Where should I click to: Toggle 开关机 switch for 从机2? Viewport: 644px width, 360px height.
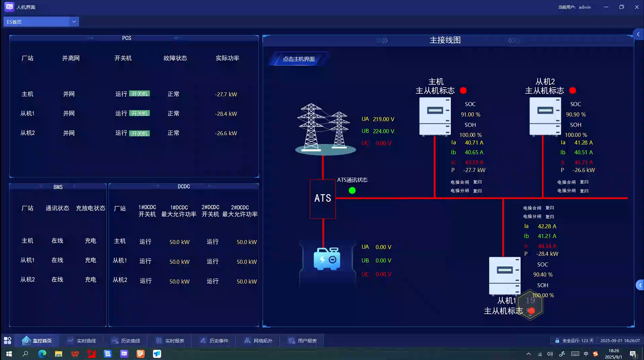point(139,133)
